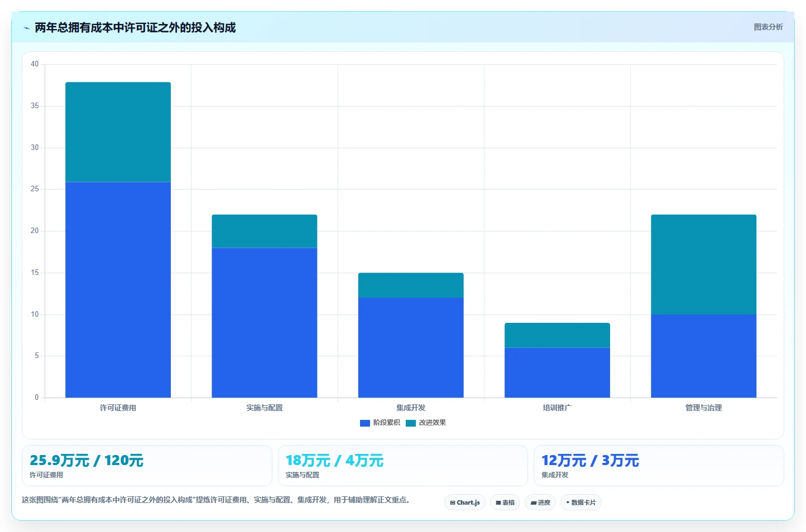Toggle the 改进效果 legend swatch

point(411,423)
